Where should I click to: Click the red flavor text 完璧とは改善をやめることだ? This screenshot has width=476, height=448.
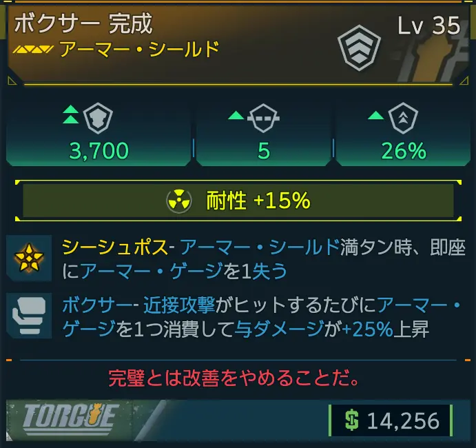[234, 378]
